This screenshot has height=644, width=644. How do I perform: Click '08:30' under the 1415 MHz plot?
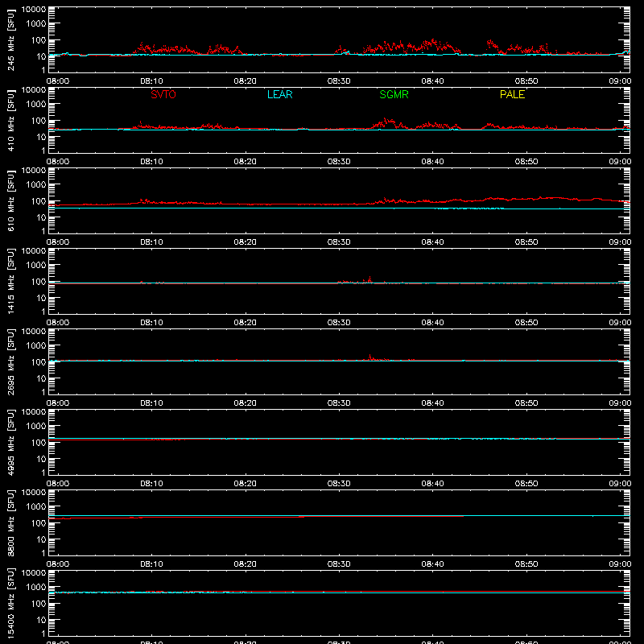(339, 323)
